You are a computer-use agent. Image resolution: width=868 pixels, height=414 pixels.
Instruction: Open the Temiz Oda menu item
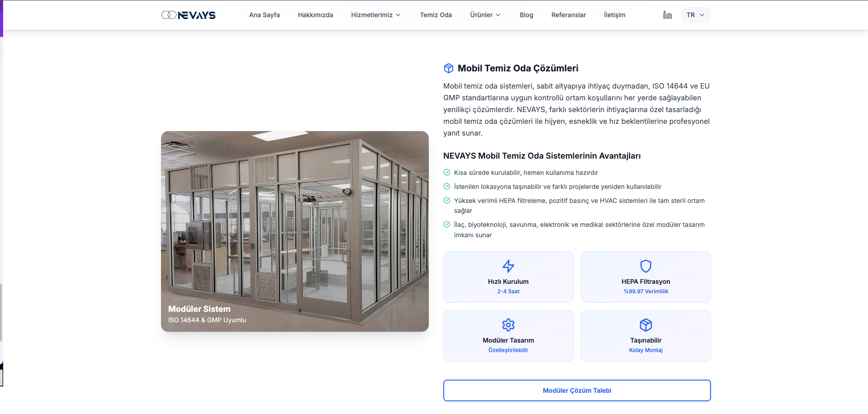pos(436,15)
